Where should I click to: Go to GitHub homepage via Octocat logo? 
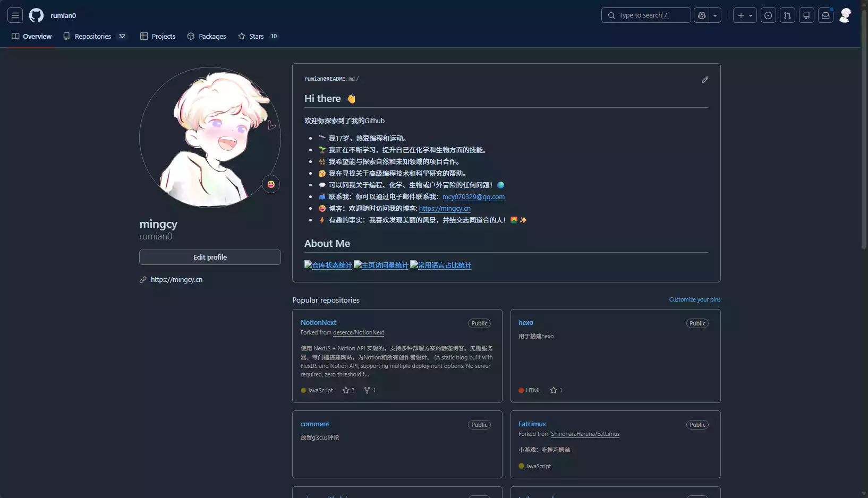pos(36,15)
